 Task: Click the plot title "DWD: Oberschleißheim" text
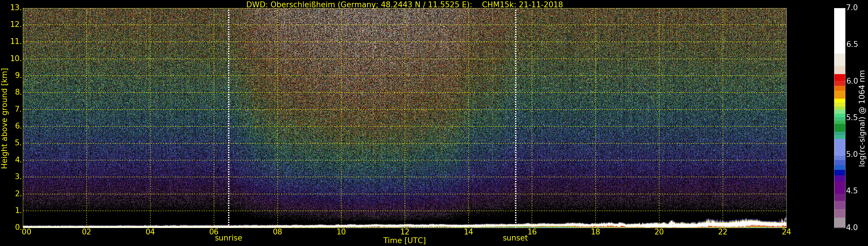pos(291,4)
